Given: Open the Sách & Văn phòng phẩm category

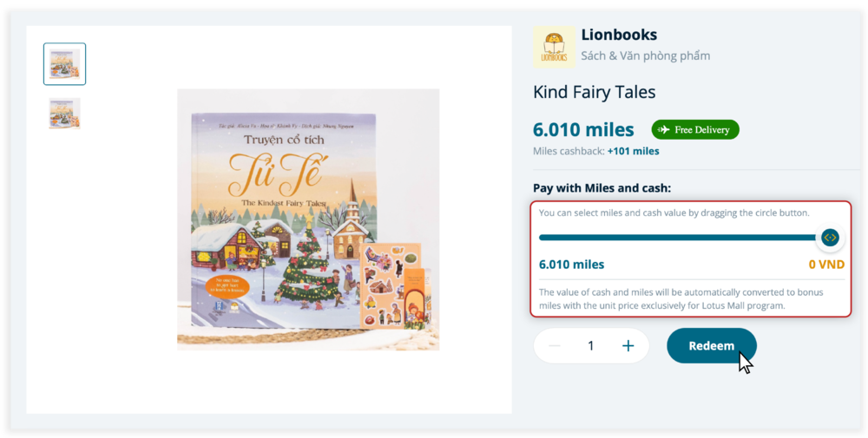Looking at the screenshot, I should tap(645, 56).
